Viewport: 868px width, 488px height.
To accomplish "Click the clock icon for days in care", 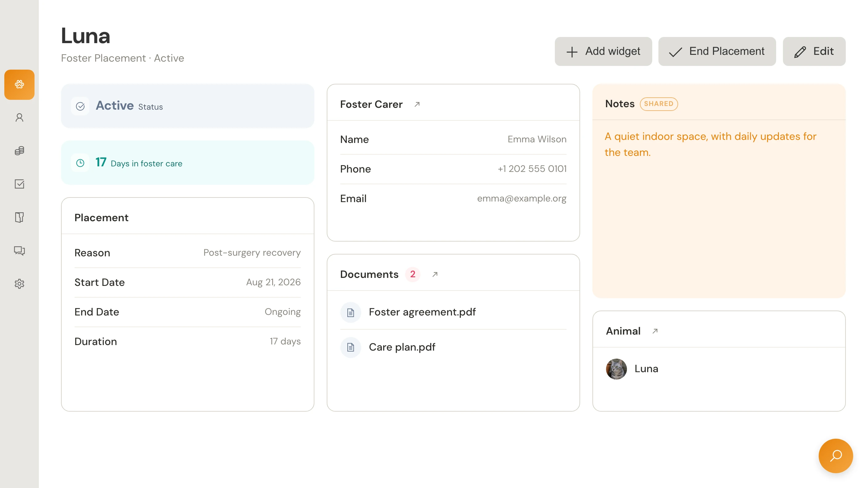I will tap(80, 163).
